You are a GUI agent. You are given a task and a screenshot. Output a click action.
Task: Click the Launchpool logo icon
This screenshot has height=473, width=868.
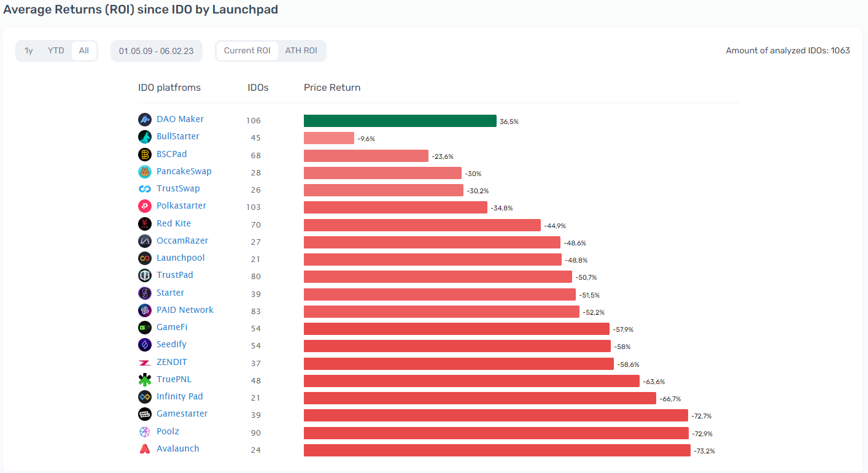point(145,258)
